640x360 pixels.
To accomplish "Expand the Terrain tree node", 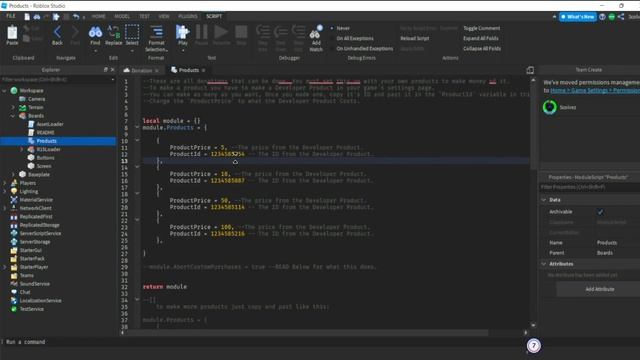I will pyautogui.click(x=13, y=107).
